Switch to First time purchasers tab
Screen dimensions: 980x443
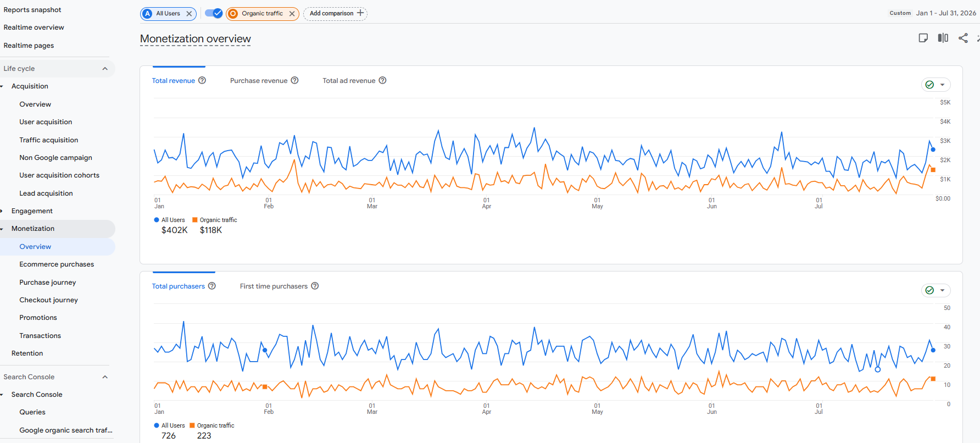(x=274, y=286)
